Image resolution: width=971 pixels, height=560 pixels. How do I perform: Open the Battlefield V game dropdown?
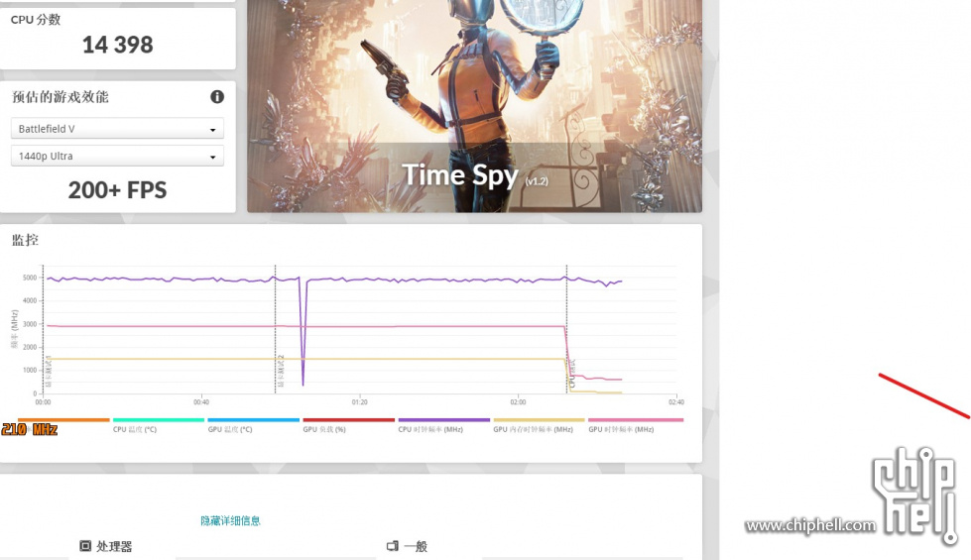pyautogui.click(x=117, y=129)
